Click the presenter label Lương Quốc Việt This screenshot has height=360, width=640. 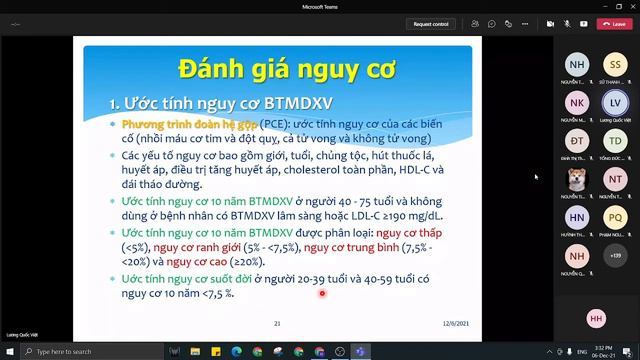[22, 335]
